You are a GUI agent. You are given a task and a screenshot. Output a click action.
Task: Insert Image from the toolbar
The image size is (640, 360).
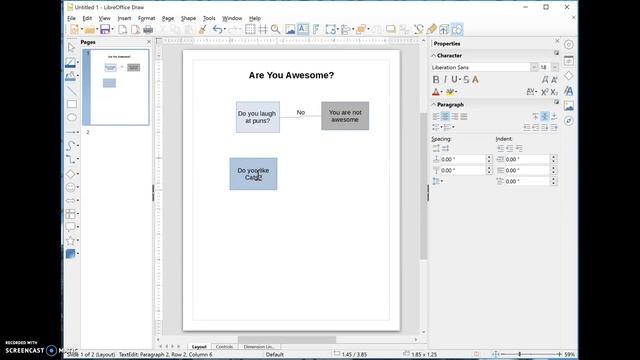coord(290,29)
